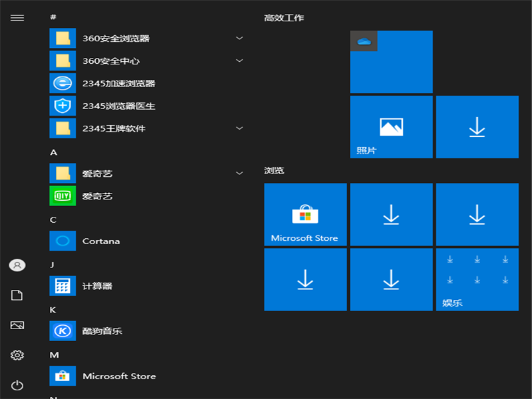Viewport: 532px width, 399px height.
Task: Open Settings via the gear icon
Action: 17,354
